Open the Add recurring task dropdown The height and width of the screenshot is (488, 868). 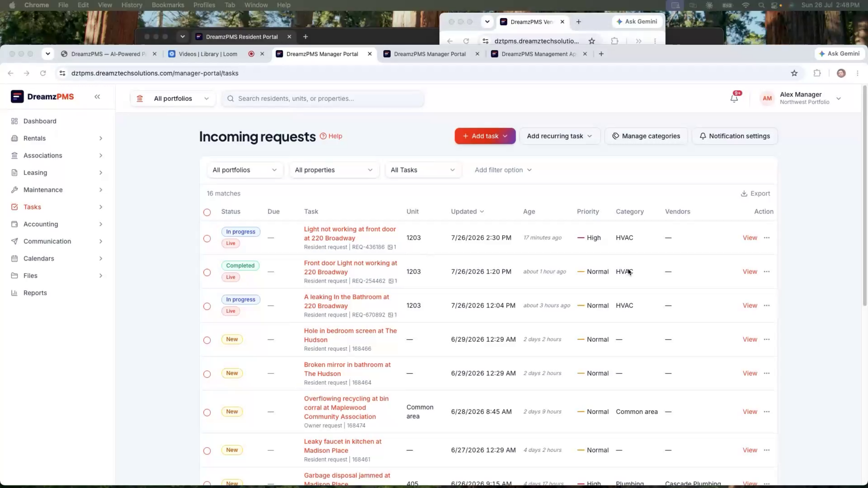pos(559,136)
